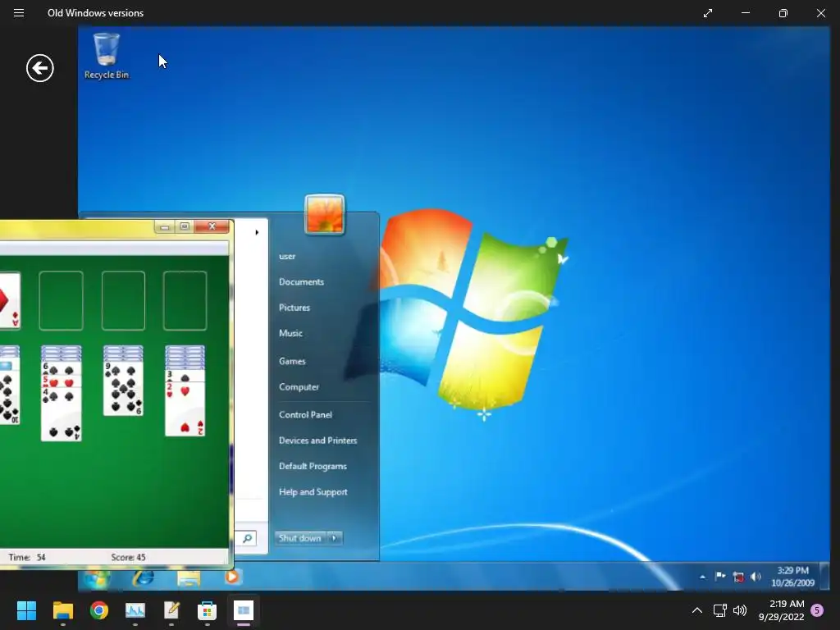This screenshot has width=840, height=630.
Task: Click the Shut down button
Action: 300,538
